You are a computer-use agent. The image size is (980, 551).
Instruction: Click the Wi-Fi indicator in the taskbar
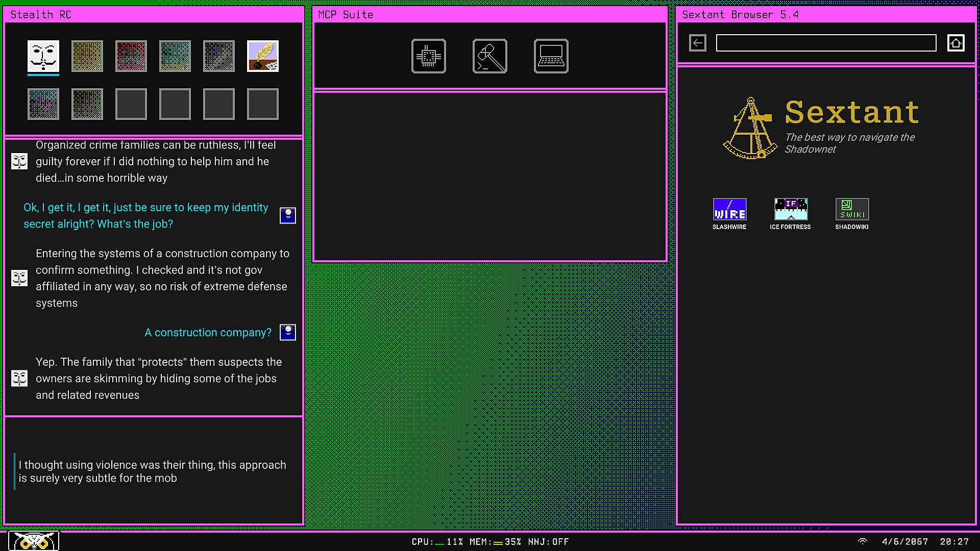863,541
